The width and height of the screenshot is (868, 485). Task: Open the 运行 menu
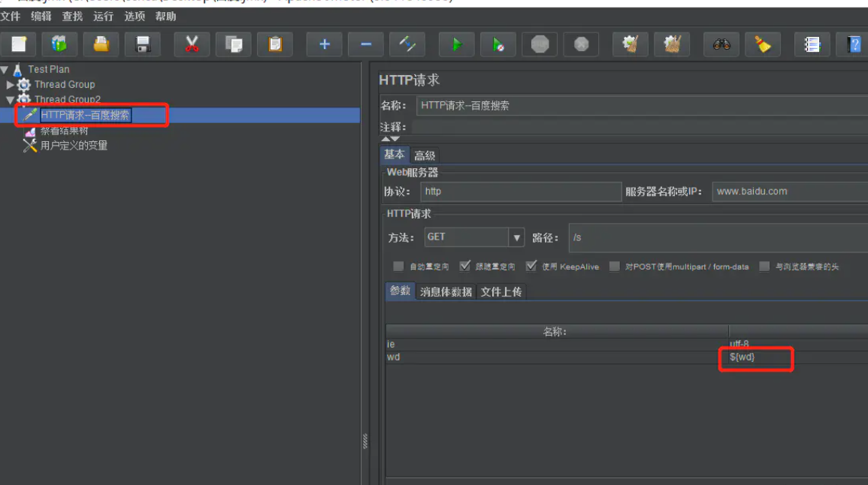pos(103,17)
